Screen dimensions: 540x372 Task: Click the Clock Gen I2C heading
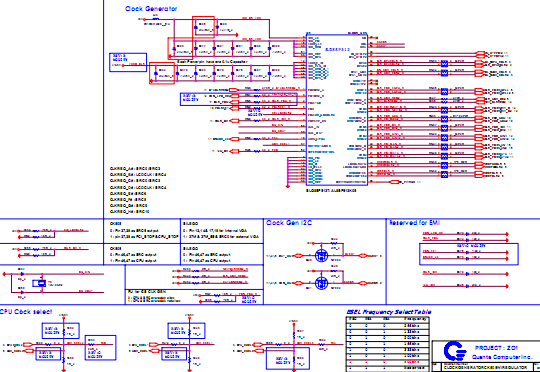[289, 223]
